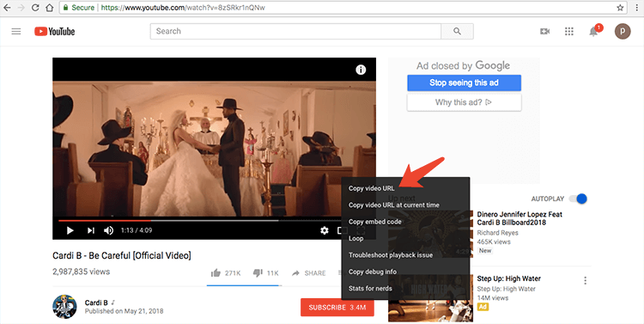Open options for Step Up: High Water
This screenshot has width=644, height=324.
click(x=585, y=280)
